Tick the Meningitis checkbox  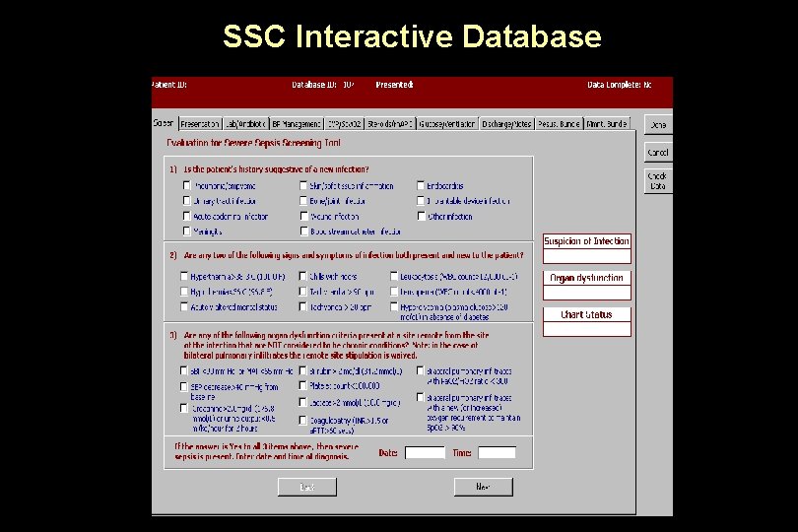(187, 232)
